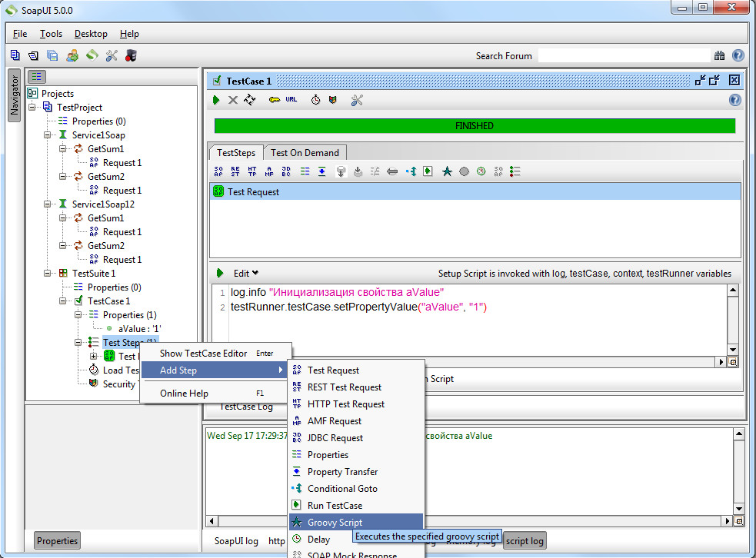The image size is (756, 558).
Task: Choose Conditional Goto in Add Step submenu
Action: (x=356, y=489)
